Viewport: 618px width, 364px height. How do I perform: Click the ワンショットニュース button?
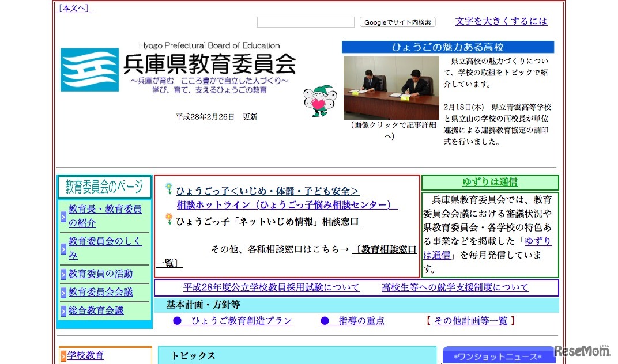point(499,356)
